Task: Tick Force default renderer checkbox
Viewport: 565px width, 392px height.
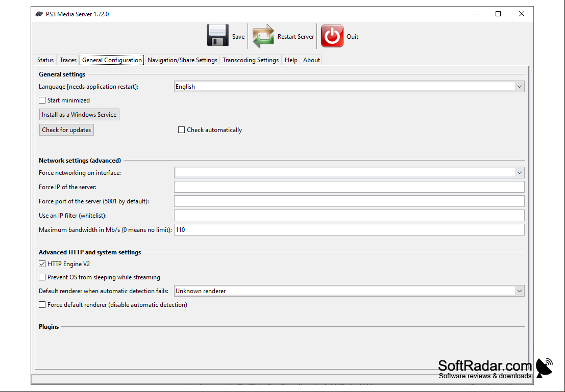Action: (x=42, y=304)
